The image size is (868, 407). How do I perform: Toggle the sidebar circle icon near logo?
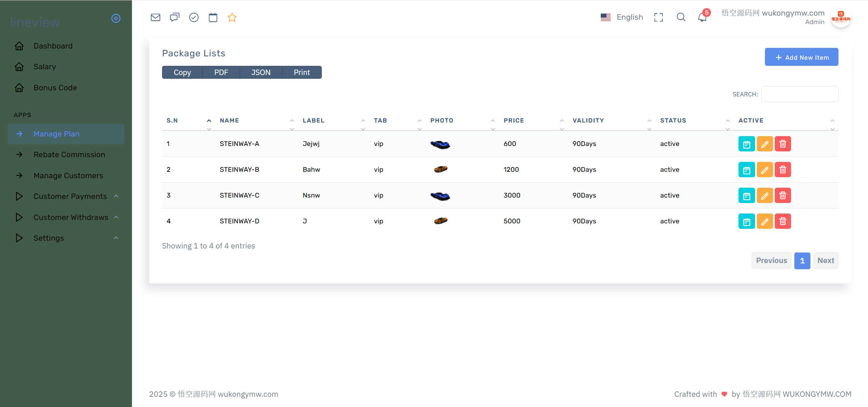point(116,18)
